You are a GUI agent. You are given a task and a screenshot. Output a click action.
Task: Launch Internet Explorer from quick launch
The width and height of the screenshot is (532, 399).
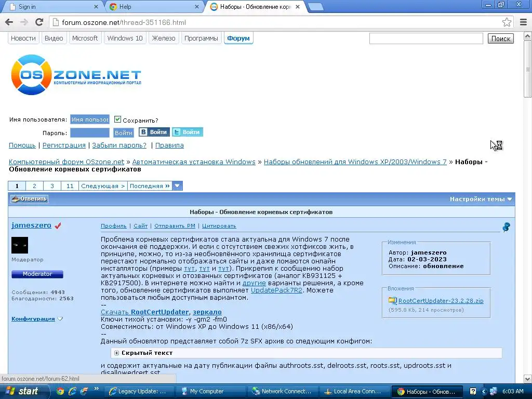[72, 391]
